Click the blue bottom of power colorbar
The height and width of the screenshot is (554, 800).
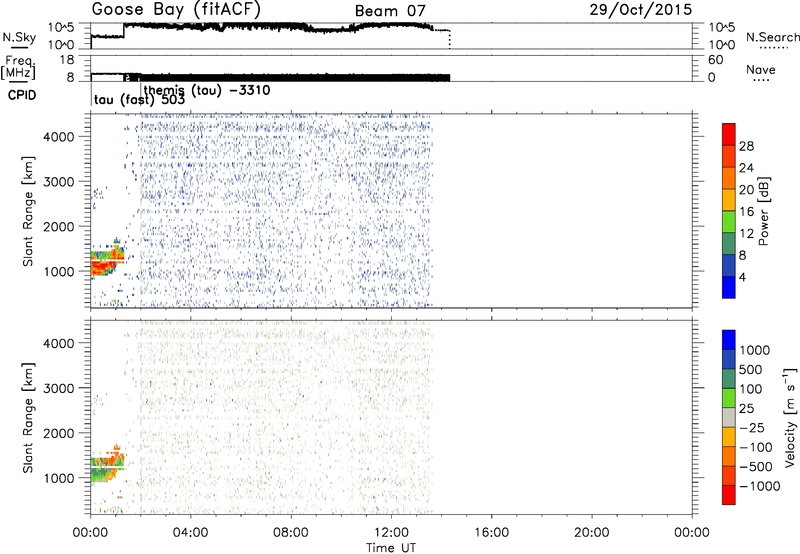(x=729, y=287)
